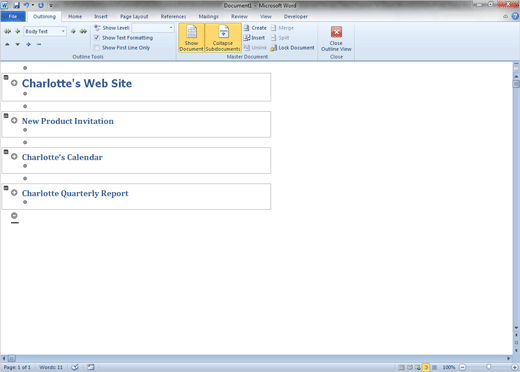
Task: Click the Undo icon
Action: pos(26,5)
